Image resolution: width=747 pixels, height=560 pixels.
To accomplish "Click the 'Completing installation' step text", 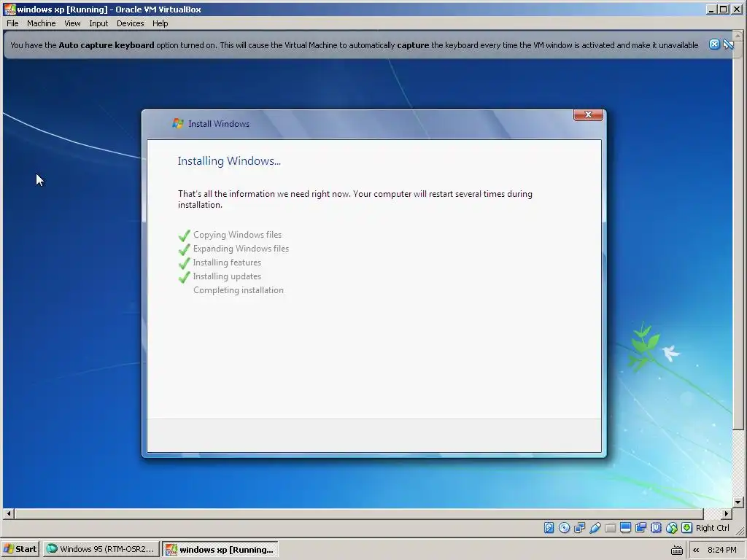I will tap(239, 290).
